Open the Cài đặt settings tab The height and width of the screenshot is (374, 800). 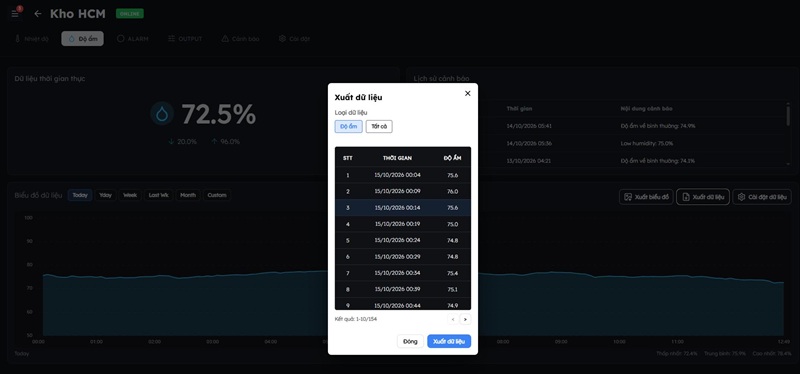[294, 39]
